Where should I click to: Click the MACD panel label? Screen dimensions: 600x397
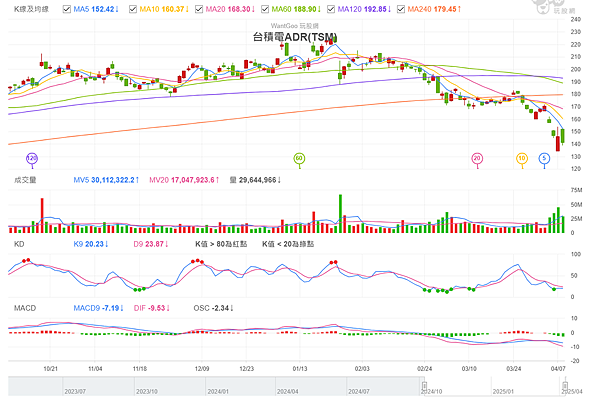coord(25,308)
